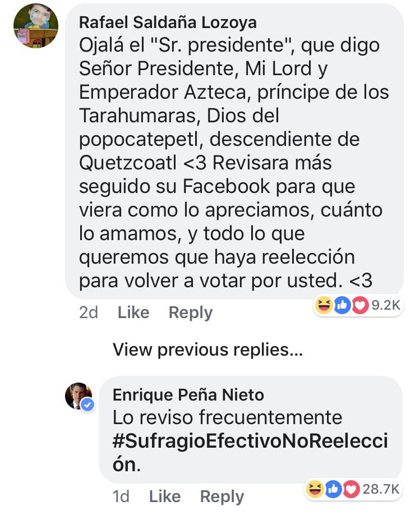
Task: Expand View previous replies
Action: [x=208, y=350]
